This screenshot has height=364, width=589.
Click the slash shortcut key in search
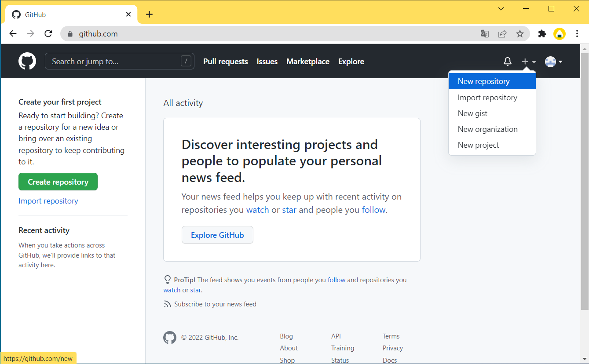click(x=187, y=62)
